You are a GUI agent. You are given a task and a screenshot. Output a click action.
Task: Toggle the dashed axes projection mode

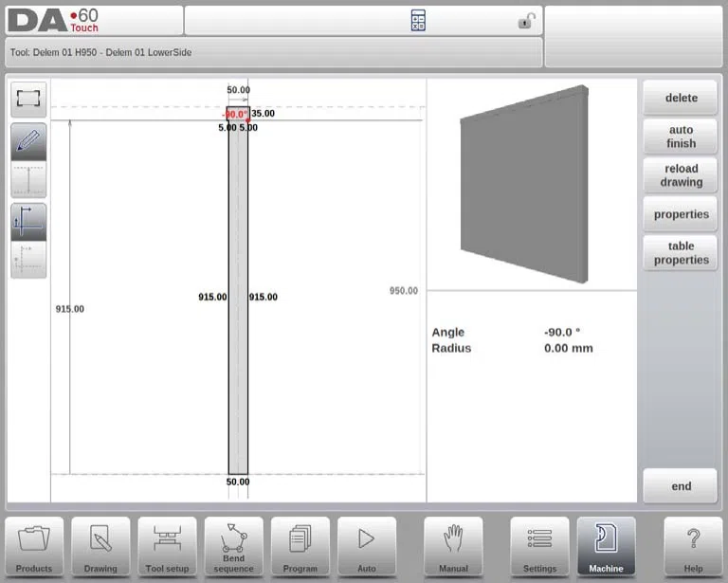pyautogui.click(x=28, y=260)
